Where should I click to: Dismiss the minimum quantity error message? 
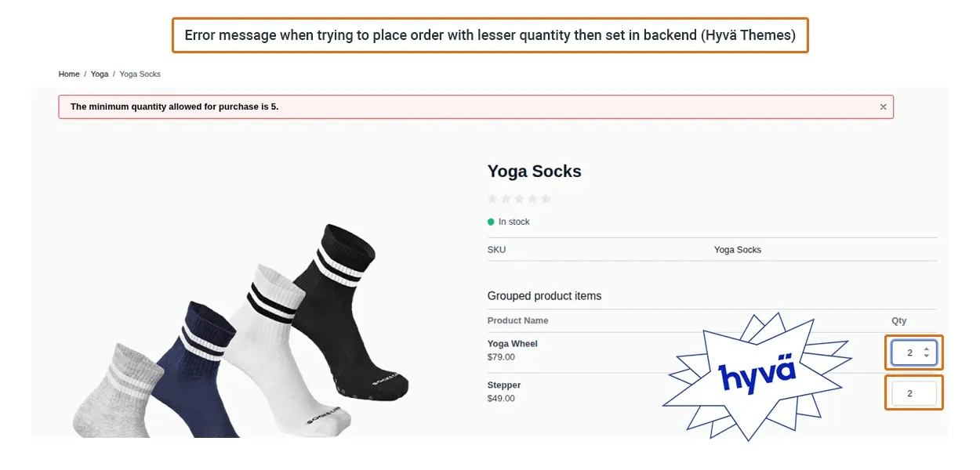coord(883,107)
